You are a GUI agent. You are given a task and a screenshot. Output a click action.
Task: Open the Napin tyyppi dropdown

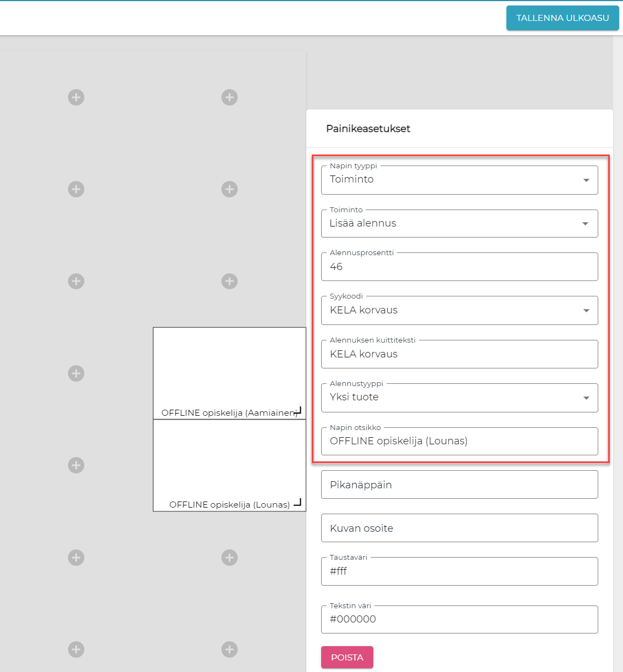tap(459, 180)
